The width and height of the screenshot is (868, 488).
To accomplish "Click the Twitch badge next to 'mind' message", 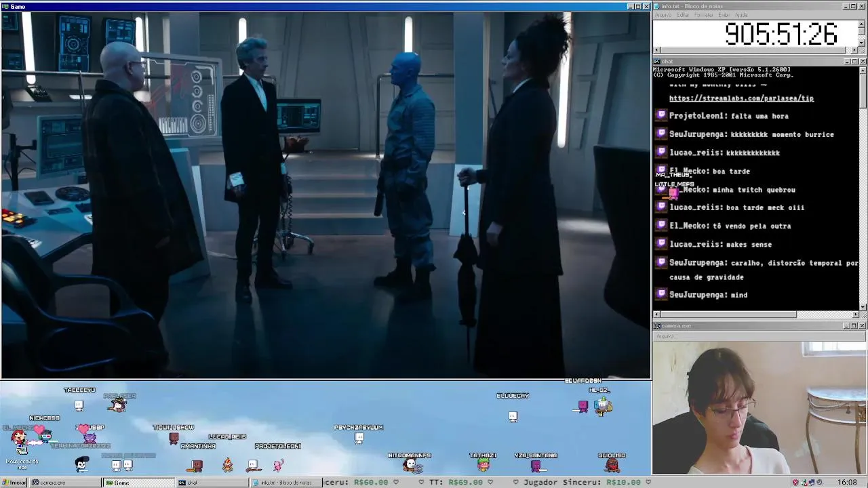I will click(661, 295).
